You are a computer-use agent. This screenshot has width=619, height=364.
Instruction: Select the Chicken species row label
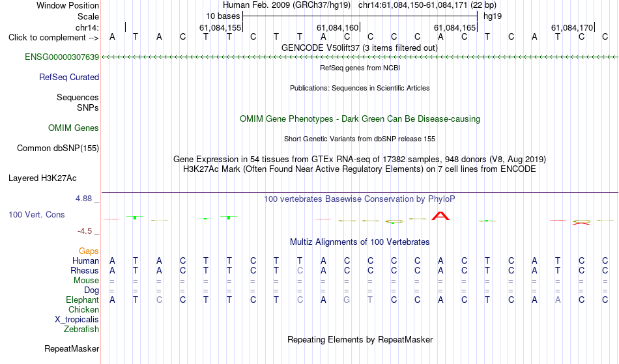pyautogui.click(x=83, y=310)
